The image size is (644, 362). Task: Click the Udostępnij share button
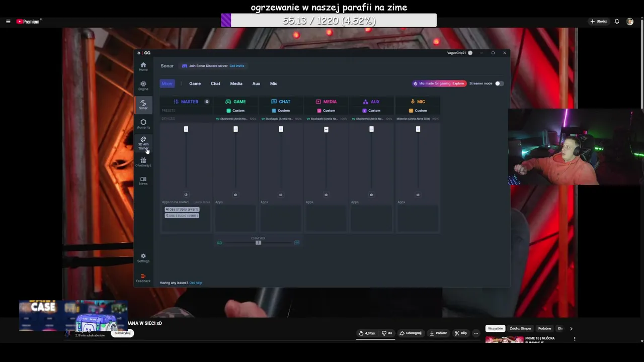411,333
